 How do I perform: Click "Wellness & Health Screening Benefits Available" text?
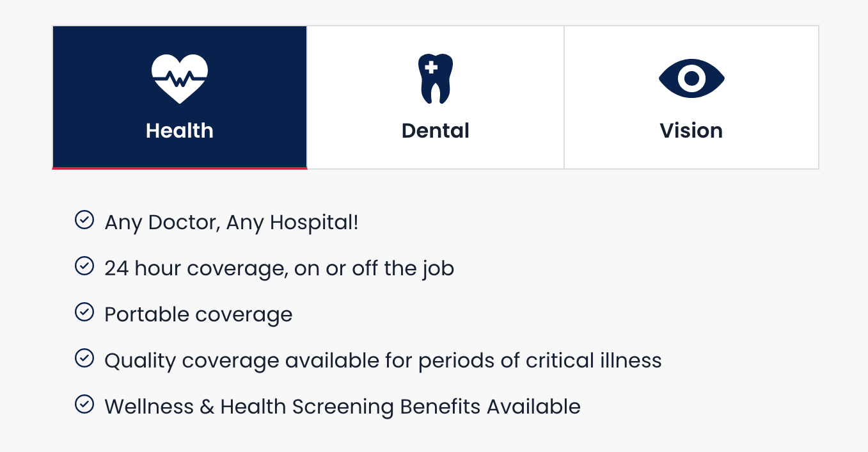[342, 407]
